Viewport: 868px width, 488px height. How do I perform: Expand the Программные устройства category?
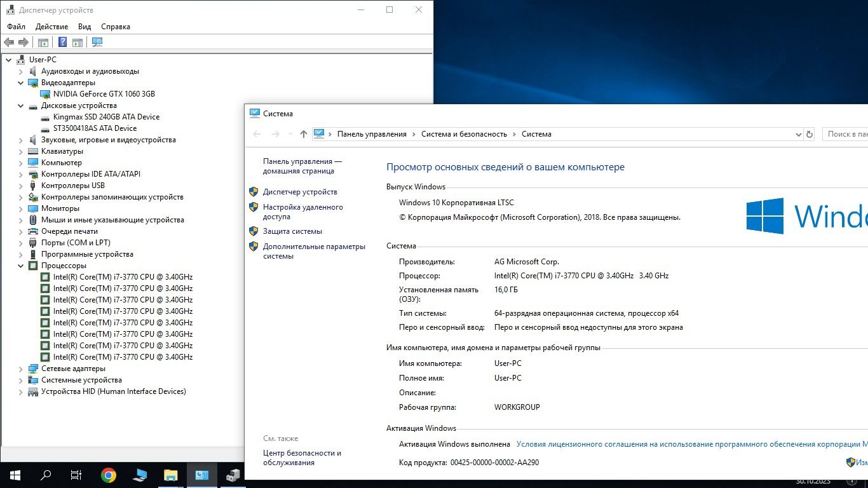(x=20, y=254)
